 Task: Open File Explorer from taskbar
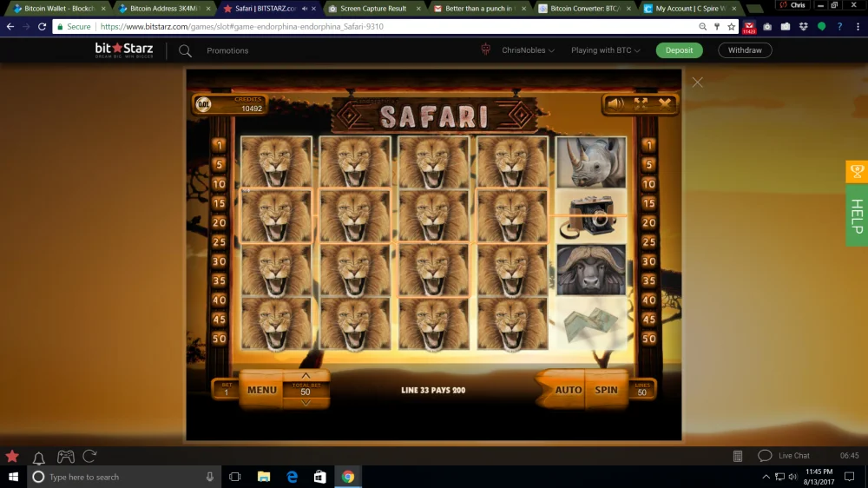point(264,477)
